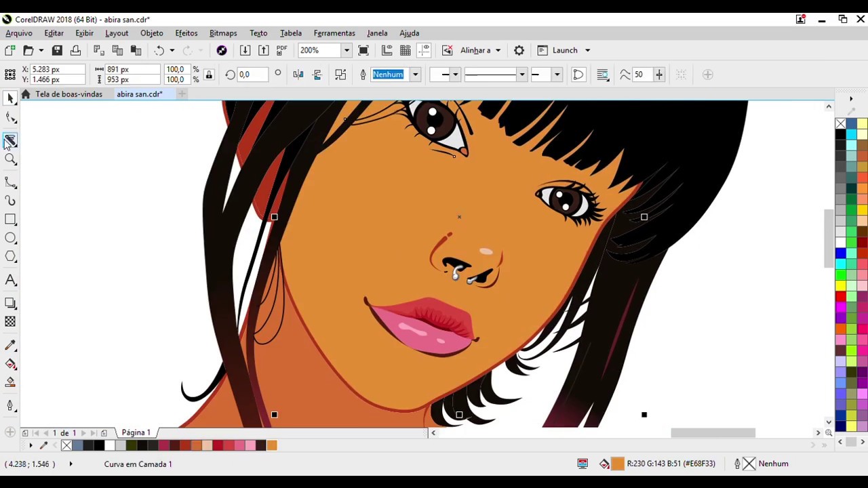Open the Ferramentas menu

pos(334,33)
